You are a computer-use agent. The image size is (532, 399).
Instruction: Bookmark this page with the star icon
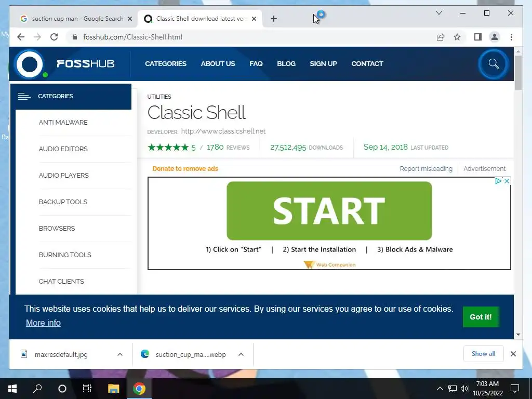(x=457, y=37)
